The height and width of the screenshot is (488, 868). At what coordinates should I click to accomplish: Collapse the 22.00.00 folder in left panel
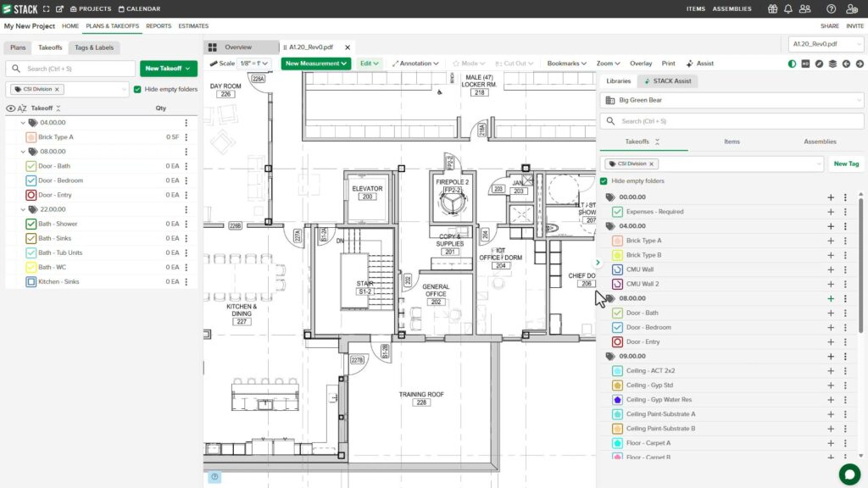pos(23,210)
